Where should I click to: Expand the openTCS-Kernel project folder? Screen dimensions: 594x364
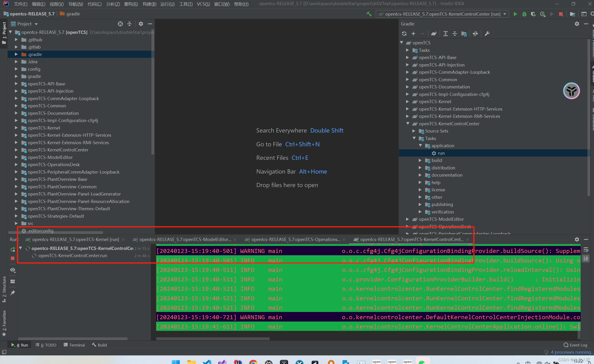tap(16, 128)
